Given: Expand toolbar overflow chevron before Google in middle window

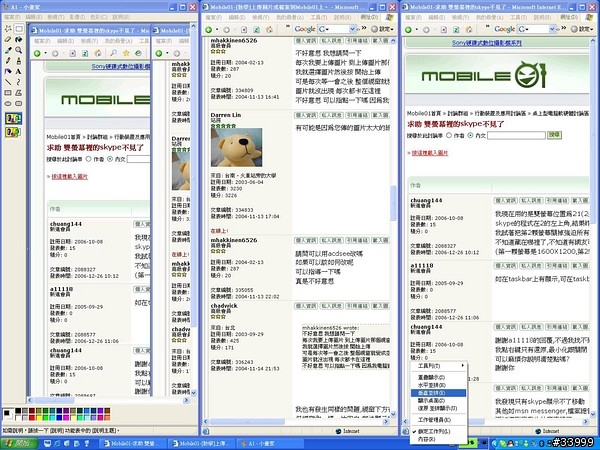Looking at the screenshot, I should click(x=288, y=27).
